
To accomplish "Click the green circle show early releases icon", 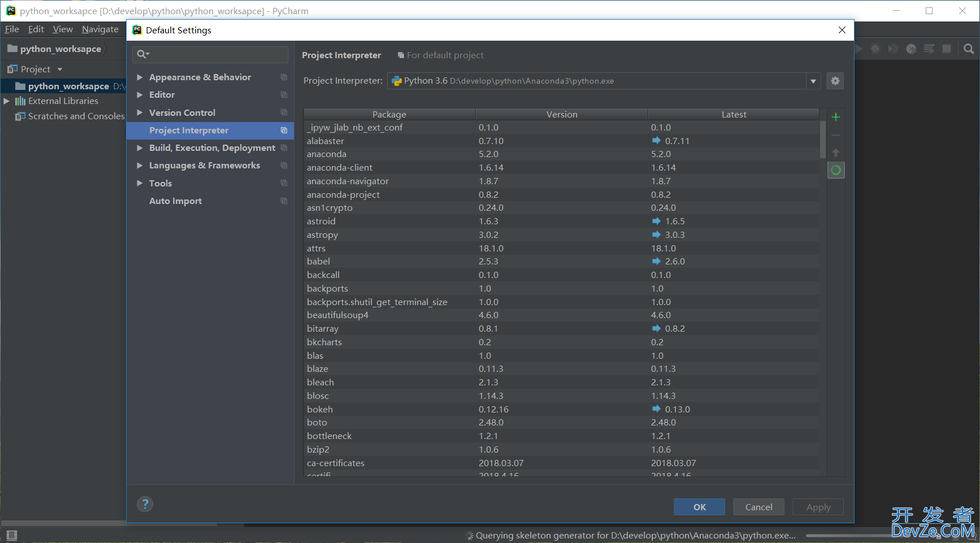I will [x=836, y=170].
